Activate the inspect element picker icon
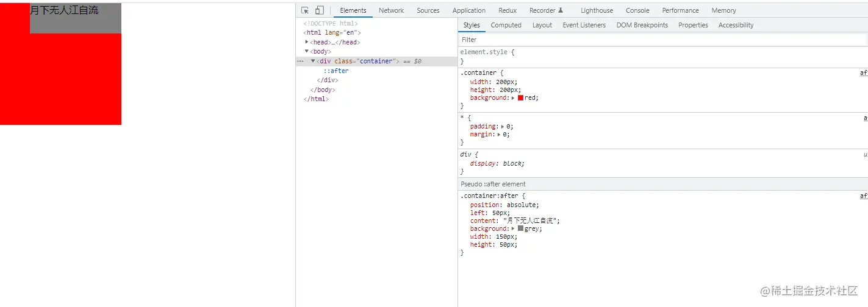868x307 pixels. 305,10
